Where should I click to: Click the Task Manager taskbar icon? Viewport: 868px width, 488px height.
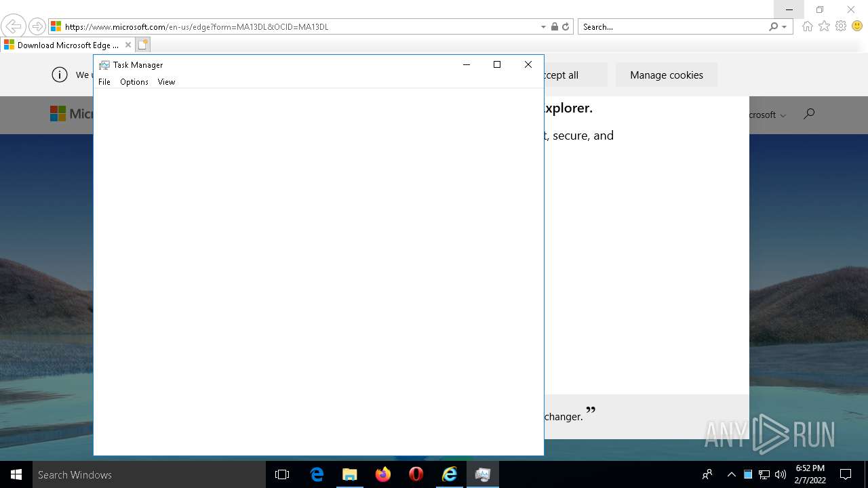click(483, 474)
